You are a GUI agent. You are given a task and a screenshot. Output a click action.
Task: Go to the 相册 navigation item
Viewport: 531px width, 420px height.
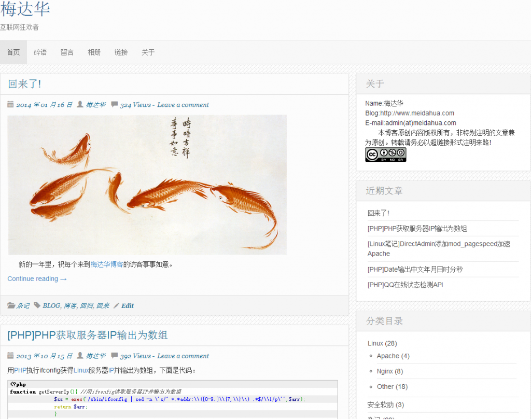pos(94,52)
